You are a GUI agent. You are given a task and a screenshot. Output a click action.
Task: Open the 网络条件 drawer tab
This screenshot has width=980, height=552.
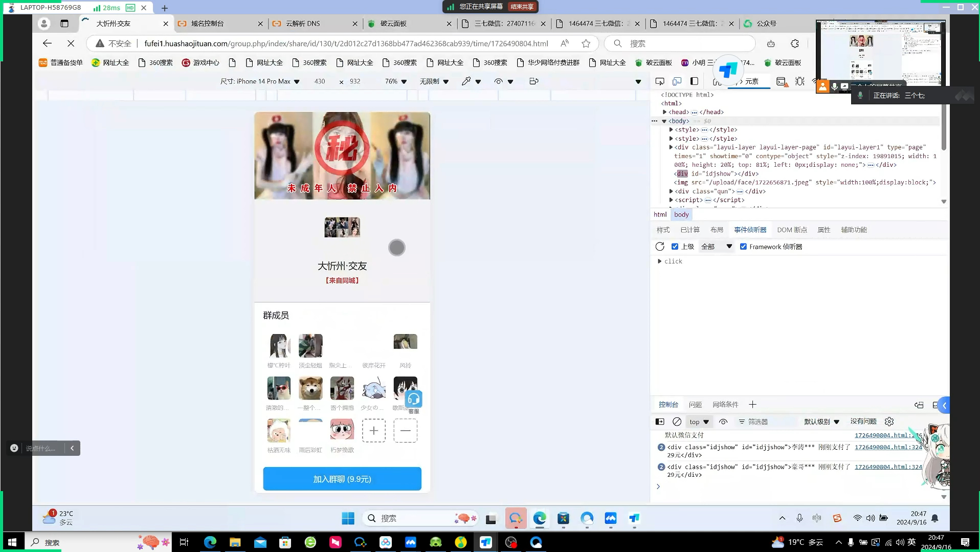pos(725,405)
